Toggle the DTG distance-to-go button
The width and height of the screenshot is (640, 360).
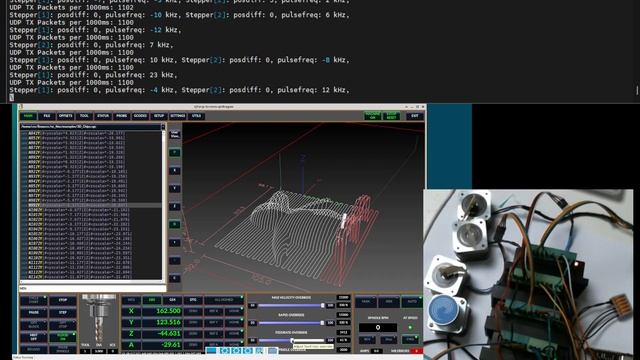(193, 300)
